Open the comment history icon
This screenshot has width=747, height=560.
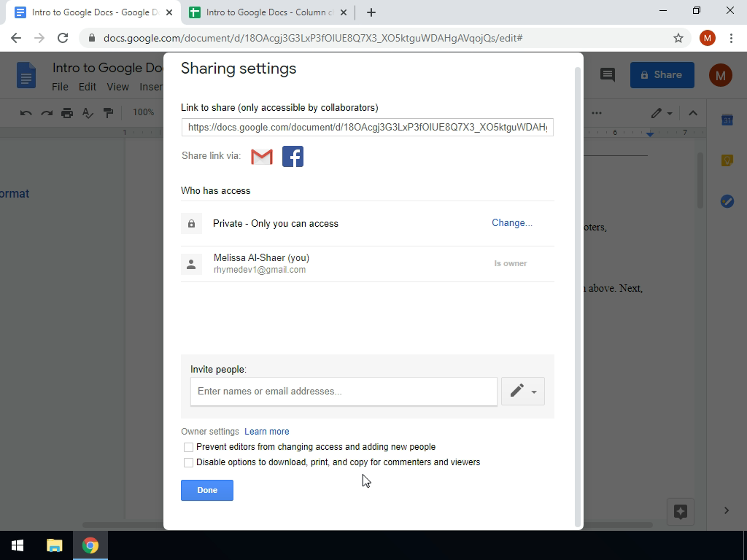pos(608,75)
